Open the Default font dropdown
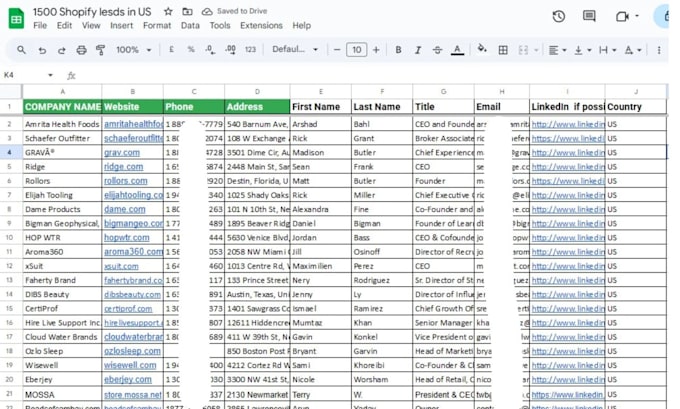The height and width of the screenshot is (409, 680). 295,49
